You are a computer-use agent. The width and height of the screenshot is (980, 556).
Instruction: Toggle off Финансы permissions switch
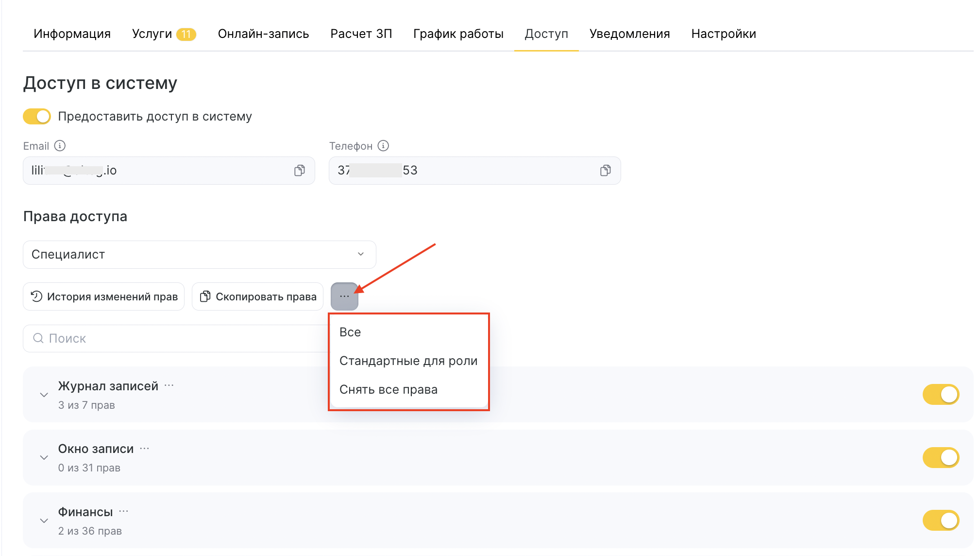coord(940,521)
